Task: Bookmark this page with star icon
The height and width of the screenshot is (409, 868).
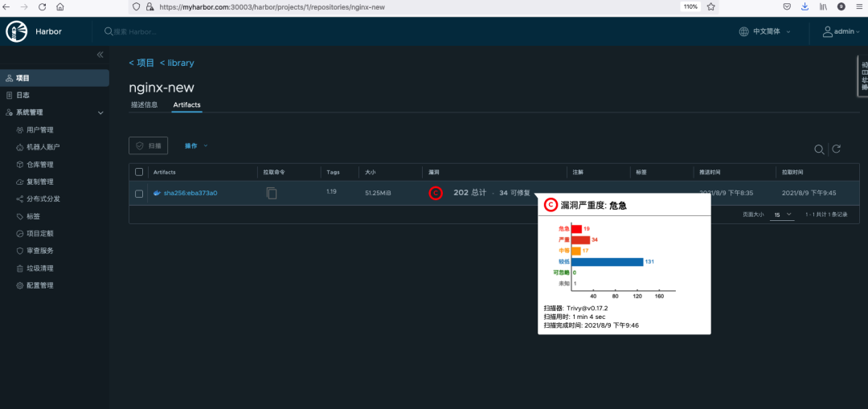Action: point(711,6)
